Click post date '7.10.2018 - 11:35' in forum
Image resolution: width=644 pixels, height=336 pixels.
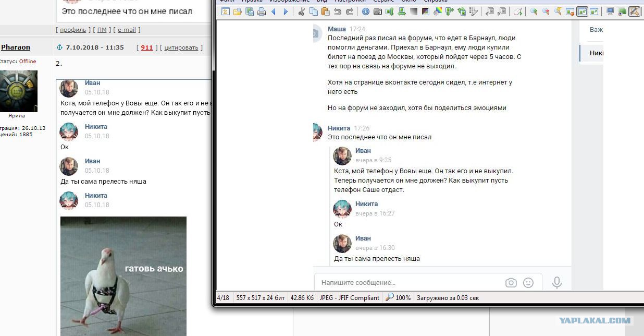coord(95,47)
